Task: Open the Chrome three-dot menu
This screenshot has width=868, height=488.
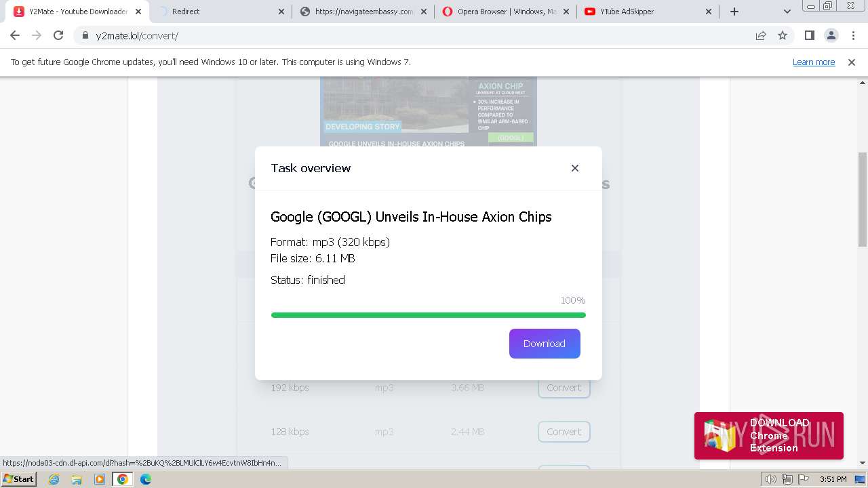Action: tap(852, 36)
